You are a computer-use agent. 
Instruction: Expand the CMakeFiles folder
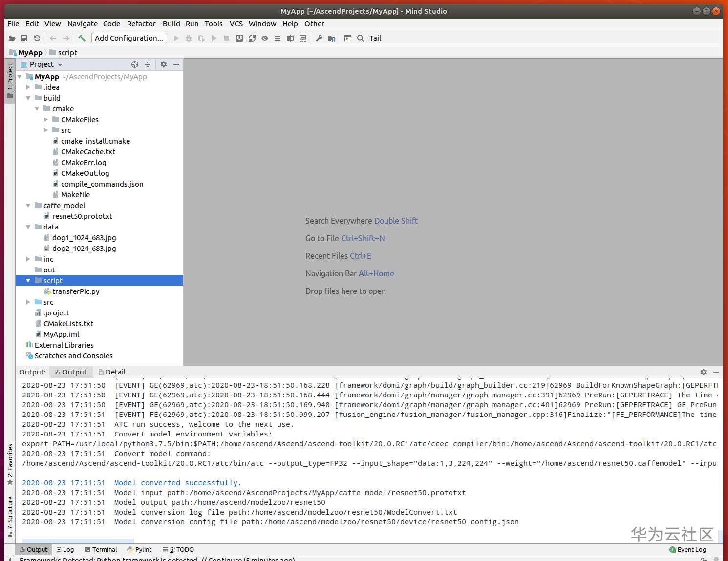46,120
